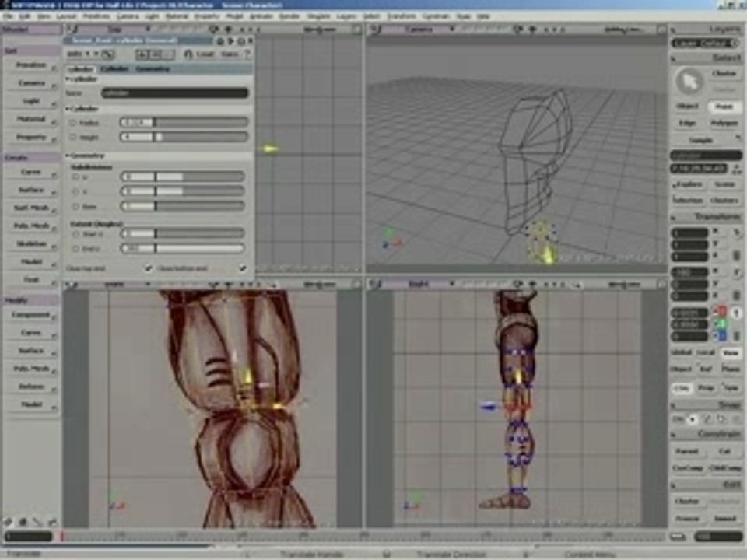The image size is (747, 560).
Task: Click the scale 's' icon in Transform panel
Action: [737, 233]
